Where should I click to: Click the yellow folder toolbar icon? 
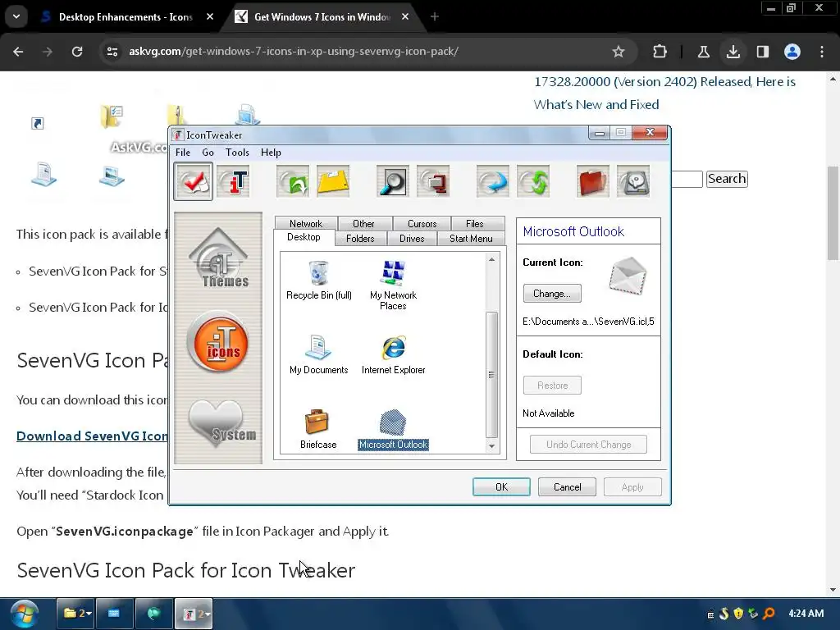[x=333, y=182]
